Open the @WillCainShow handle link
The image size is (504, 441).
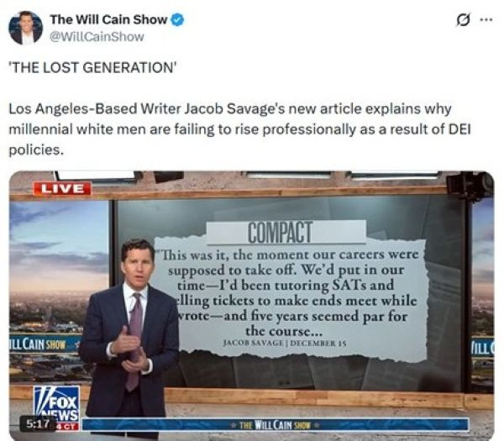point(97,37)
